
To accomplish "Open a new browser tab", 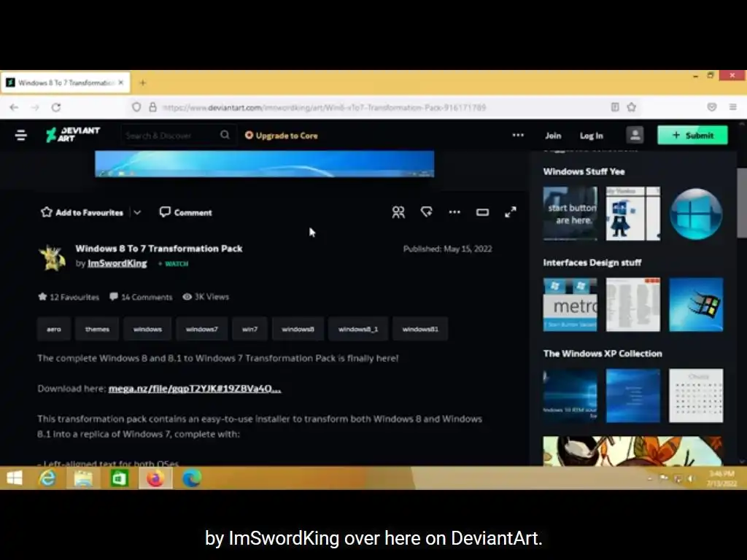I will click(x=142, y=83).
